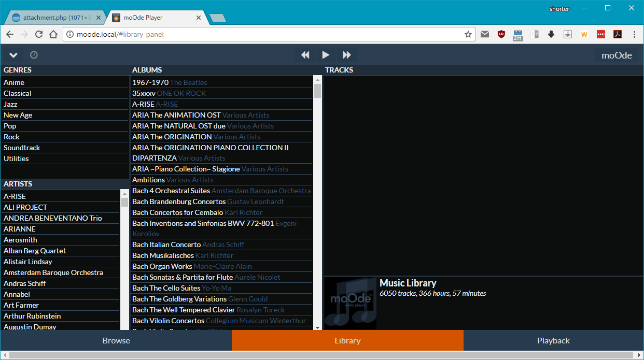Select album Bach The Goldberg Variations
The height and width of the screenshot is (360, 644).
point(221,299)
